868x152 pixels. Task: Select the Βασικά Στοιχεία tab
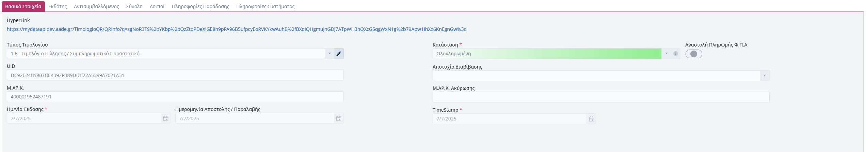coord(23,6)
